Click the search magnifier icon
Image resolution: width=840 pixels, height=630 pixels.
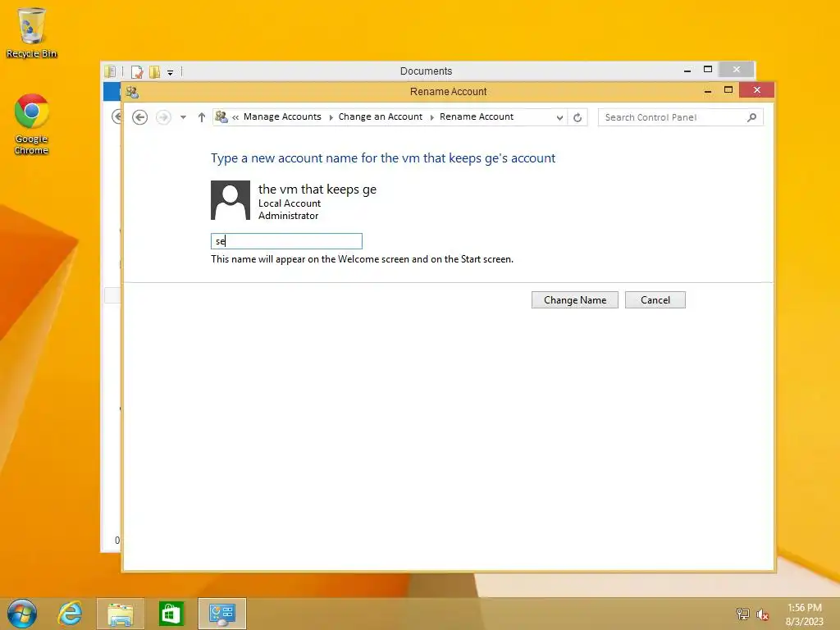pos(751,117)
